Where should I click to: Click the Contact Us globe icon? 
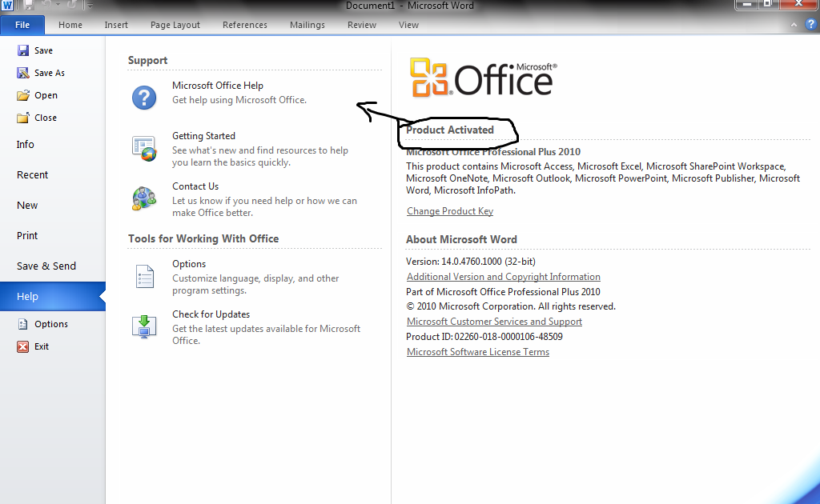(144, 198)
